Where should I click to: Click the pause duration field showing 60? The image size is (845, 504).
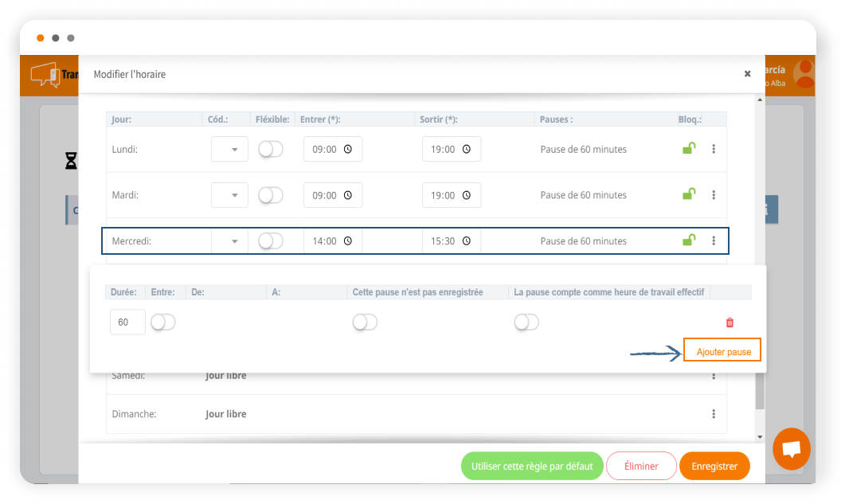(x=127, y=322)
